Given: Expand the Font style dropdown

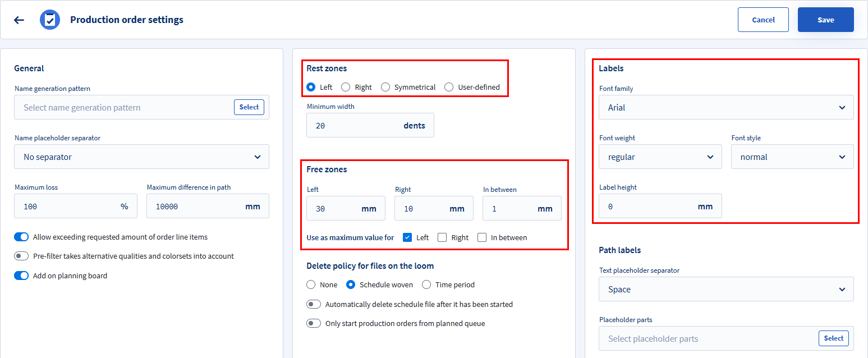Looking at the screenshot, I should tap(792, 157).
